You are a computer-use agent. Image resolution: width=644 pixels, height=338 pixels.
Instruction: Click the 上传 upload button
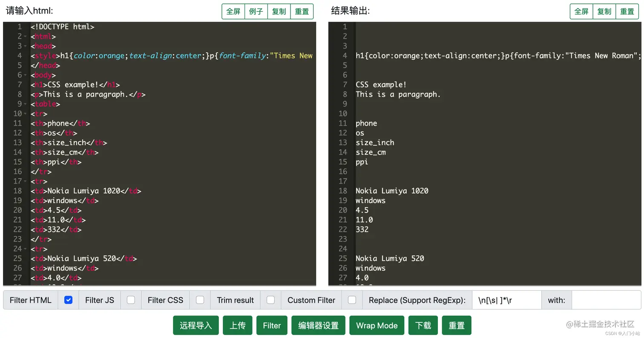(238, 326)
